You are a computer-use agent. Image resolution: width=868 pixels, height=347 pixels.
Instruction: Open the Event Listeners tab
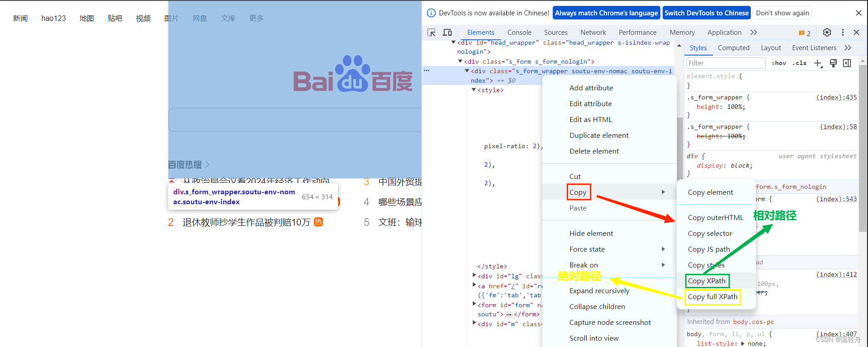[x=814, y=48]
